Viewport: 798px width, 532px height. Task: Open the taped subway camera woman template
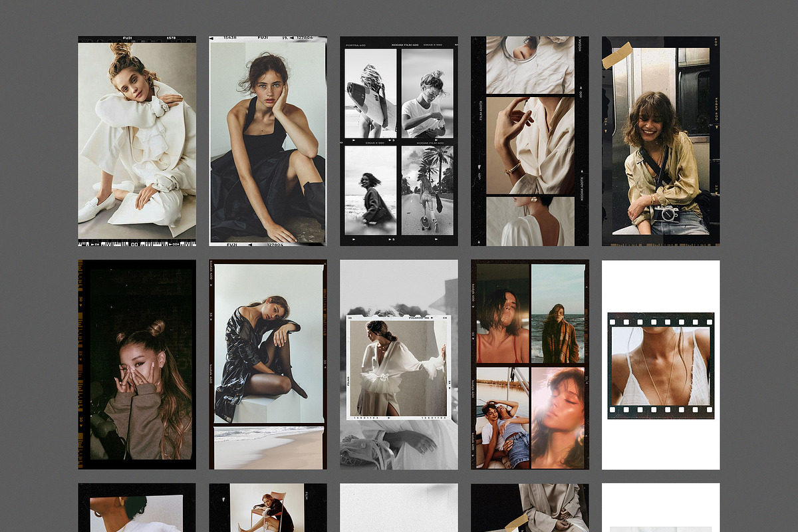tap(661, 141)
